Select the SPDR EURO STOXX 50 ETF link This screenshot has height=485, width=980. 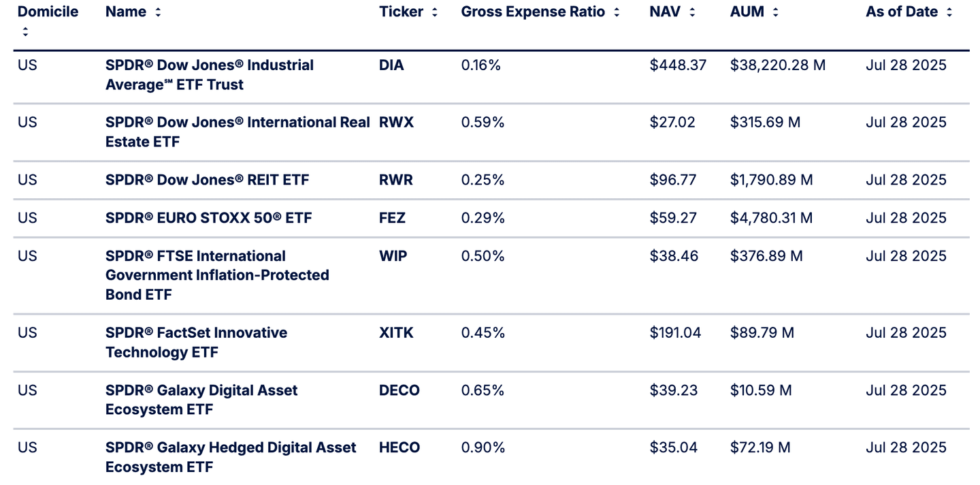(208, 218)
